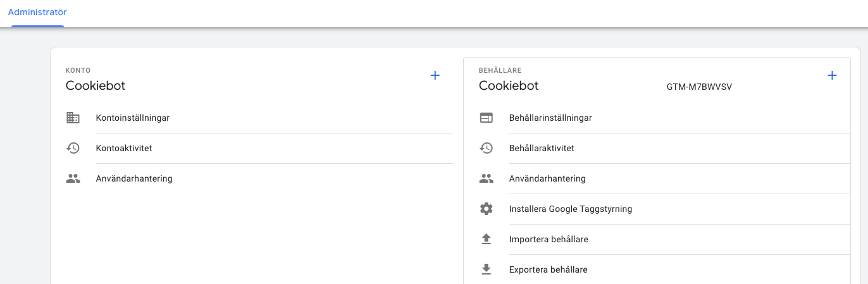
Task: Click the people icon in Behållare panel
Action: [x=486, y=178]
